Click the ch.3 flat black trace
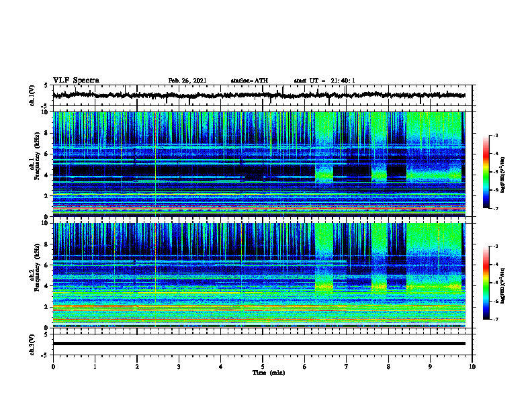 [x=259, y=344]
